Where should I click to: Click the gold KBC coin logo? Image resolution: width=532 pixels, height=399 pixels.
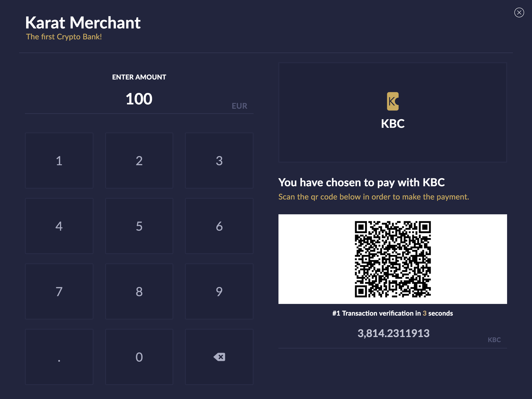click(393, 101)
